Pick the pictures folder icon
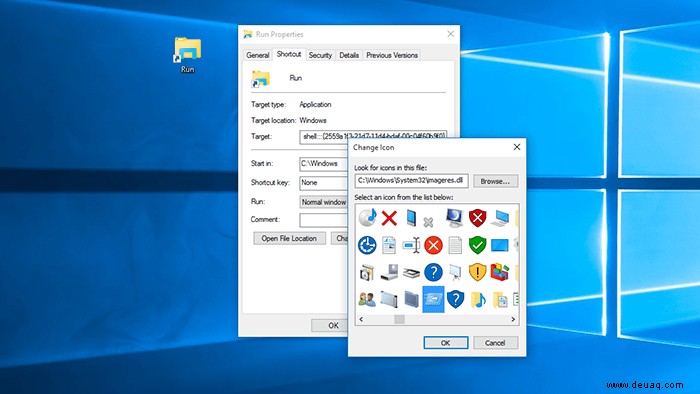700x394 pixels. [x=500, y=300]
